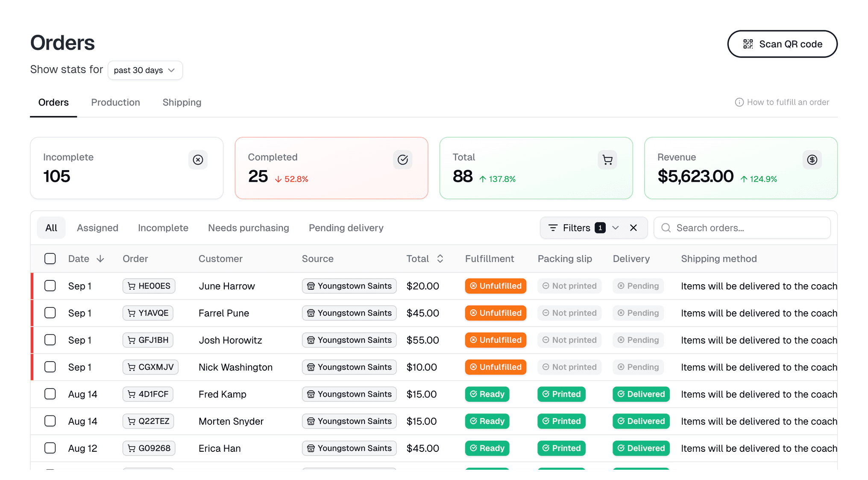Show the Incomplete filter tab in table
Screen dimensions: 868x480
pos(163,228)
